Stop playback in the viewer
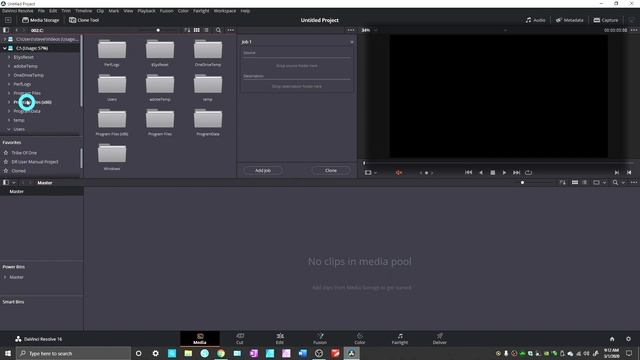Screen dimensions: 640x360 click(493, 173)
